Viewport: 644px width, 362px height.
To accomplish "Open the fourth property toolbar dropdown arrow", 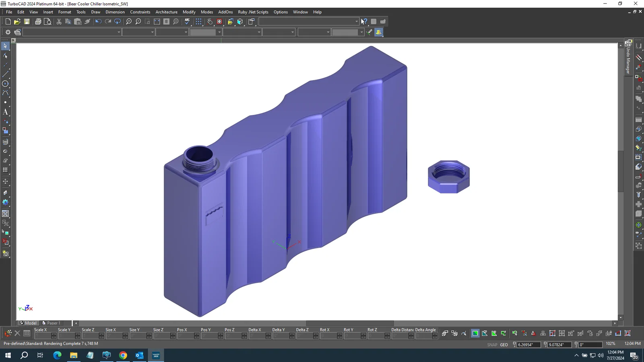I will pos(219,32).
